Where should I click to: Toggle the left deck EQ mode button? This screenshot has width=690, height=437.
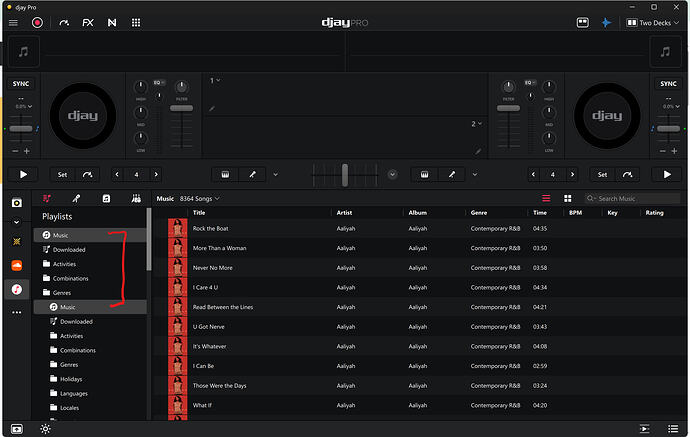[159, 83]
